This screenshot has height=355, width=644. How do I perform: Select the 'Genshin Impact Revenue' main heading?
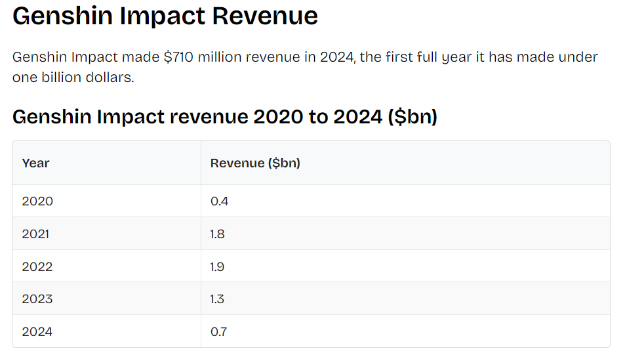tap(165, 16)
